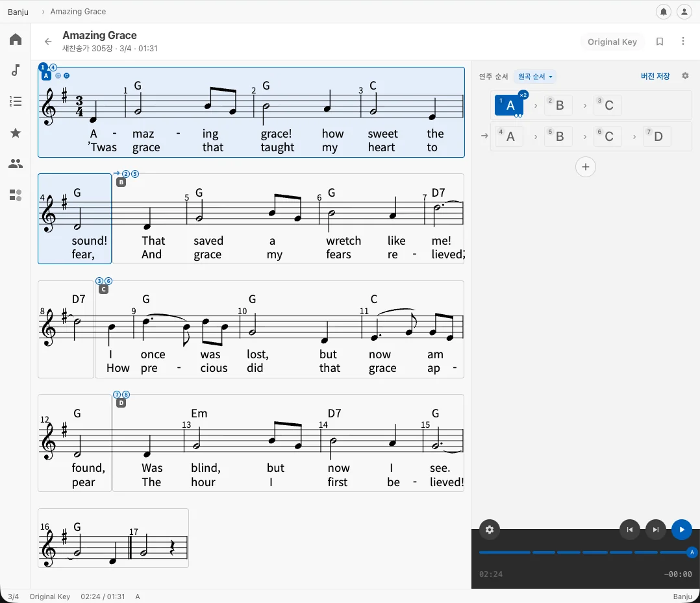
Task: Click the A handle on the progress bar
Action: pyautogui.click(x=692, y=552)
